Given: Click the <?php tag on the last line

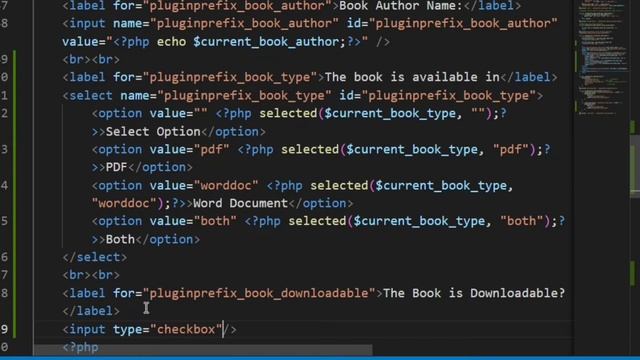Looking at the screenshot, I should click(x=80, y=347).
